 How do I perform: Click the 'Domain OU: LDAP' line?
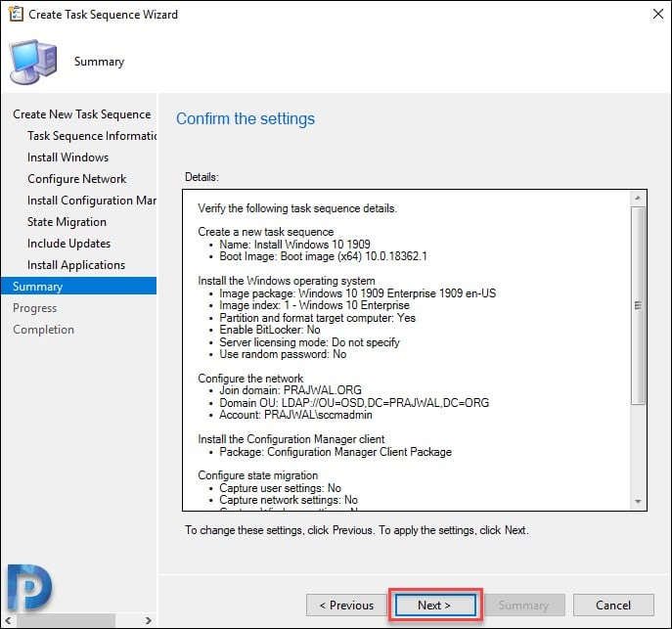[354, 403]
